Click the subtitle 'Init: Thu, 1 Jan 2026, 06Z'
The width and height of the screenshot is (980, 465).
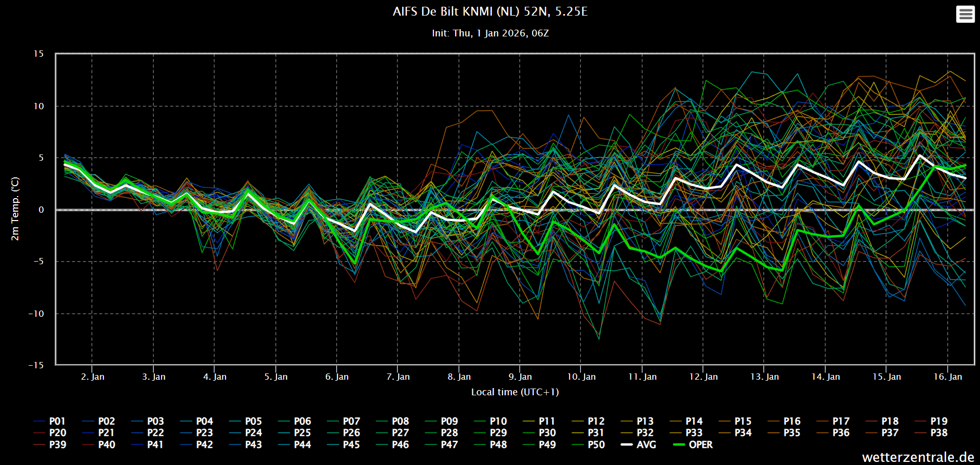(491, 33)
